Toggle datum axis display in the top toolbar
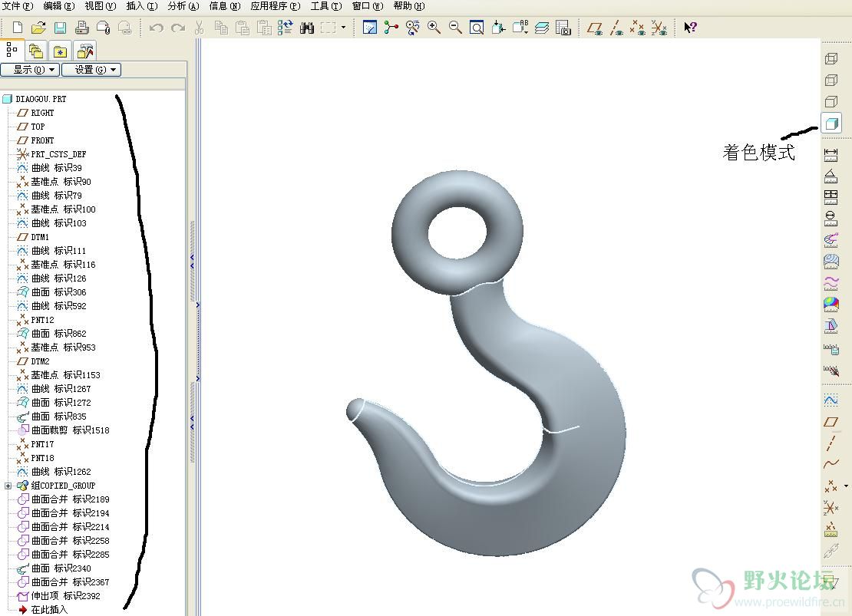The width and height of the screenshot is (852, 616). pos(616,27)
